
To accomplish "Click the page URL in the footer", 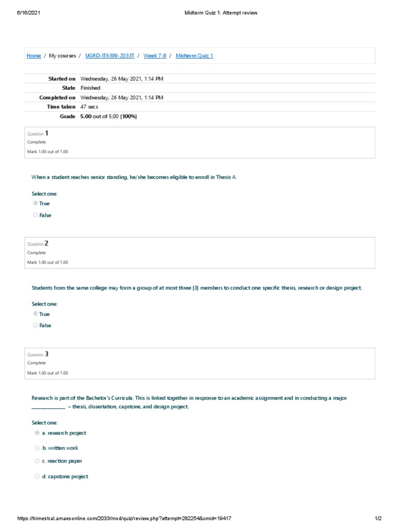I will pyautogui.click(x=124, y=518).
